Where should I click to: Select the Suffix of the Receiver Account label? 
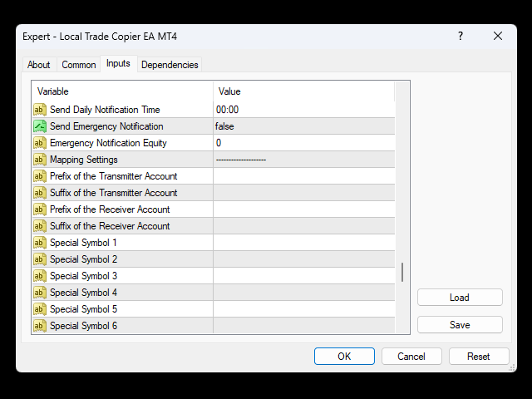110,226
